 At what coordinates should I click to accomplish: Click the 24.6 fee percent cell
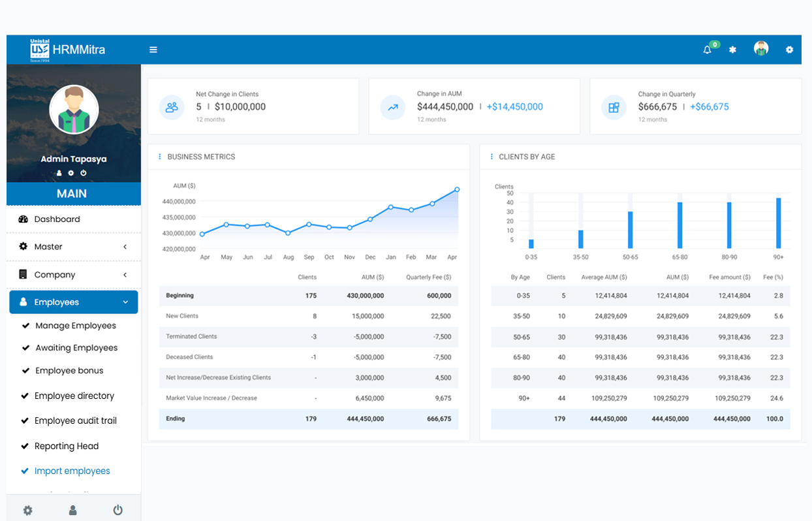tap(777, 398)
